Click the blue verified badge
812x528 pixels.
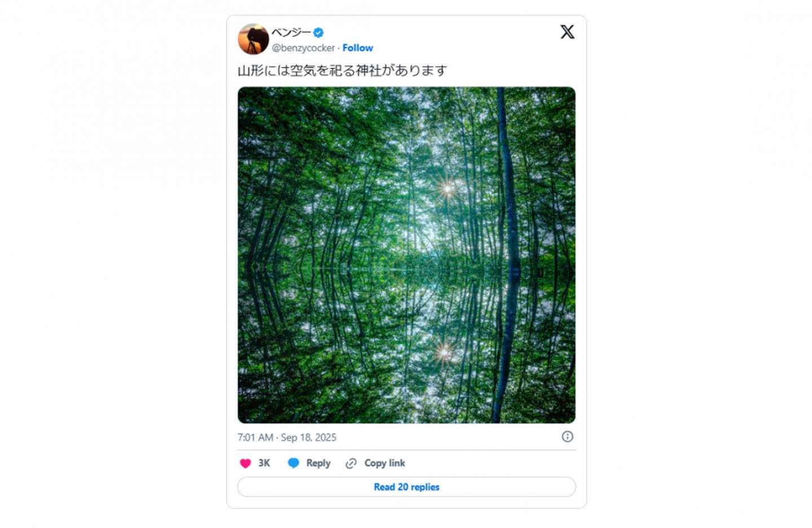[319, 33]
